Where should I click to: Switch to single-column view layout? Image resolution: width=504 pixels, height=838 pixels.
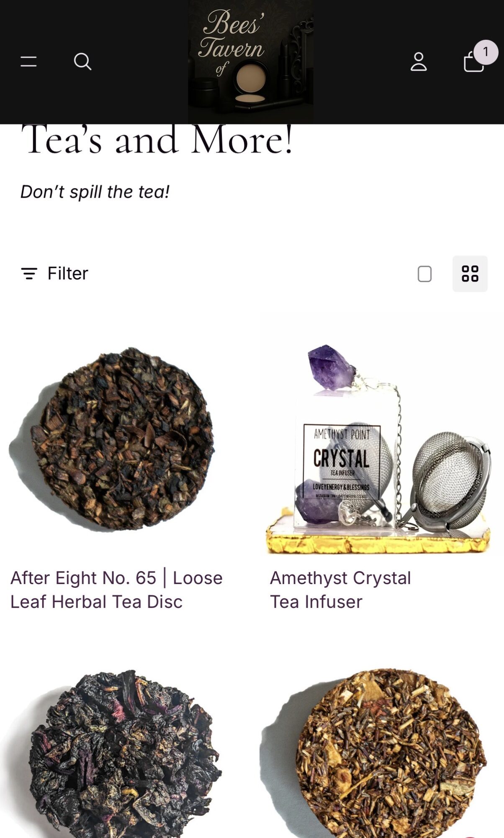tap(424, 274)
